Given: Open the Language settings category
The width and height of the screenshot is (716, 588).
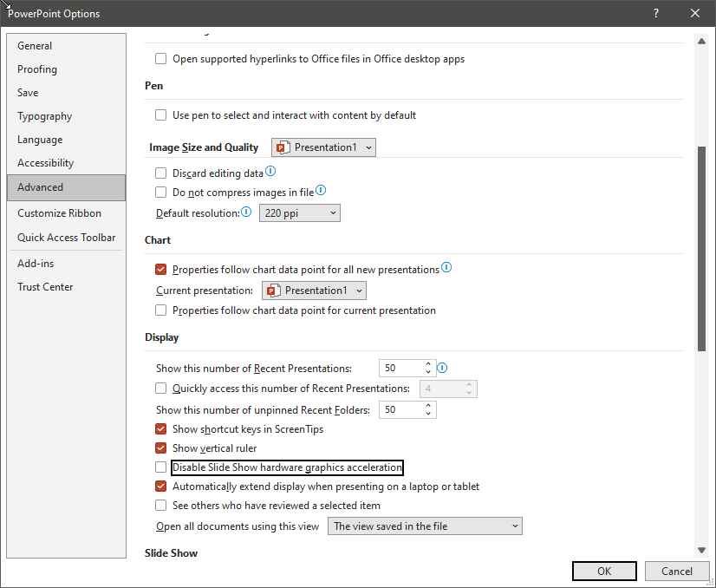Looking at the screenshot, I should pos(66,140).
